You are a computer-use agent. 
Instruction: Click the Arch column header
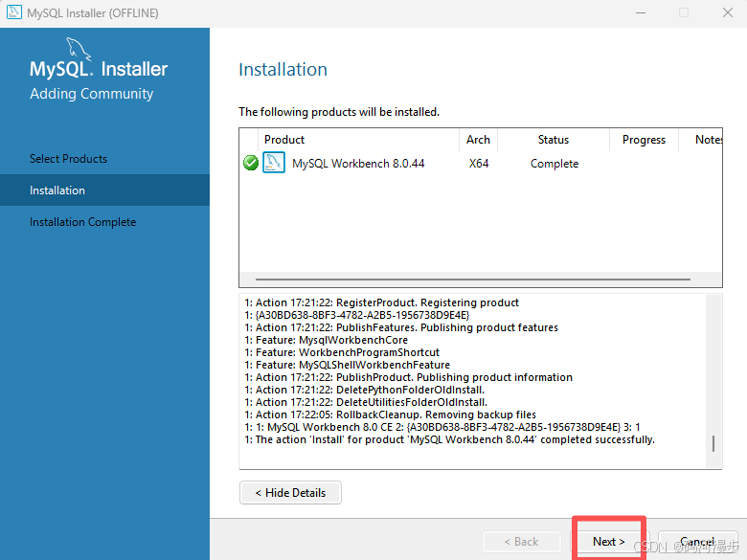pos(478,140)
